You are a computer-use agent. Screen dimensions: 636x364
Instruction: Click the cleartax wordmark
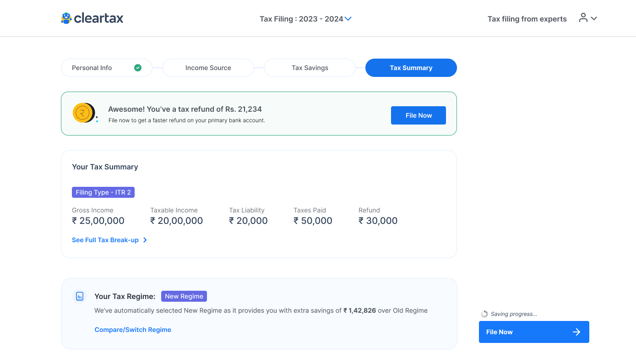point(98,18)
